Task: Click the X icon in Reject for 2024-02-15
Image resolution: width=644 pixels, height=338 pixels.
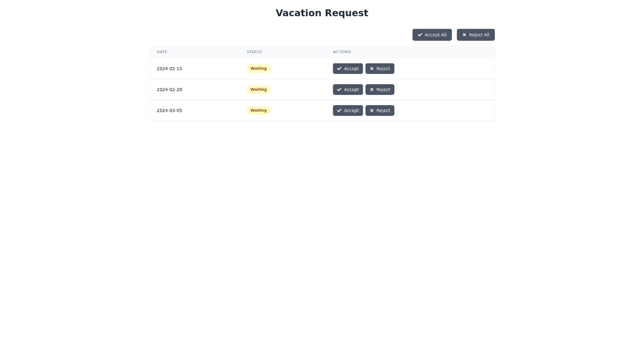Action: click(372, 69)
